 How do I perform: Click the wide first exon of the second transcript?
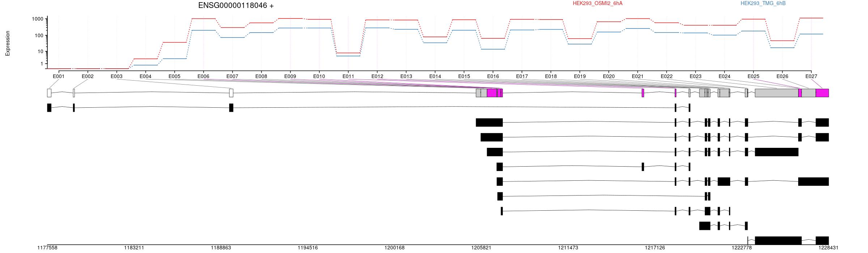pyautogui.click(x=489, y=123)
